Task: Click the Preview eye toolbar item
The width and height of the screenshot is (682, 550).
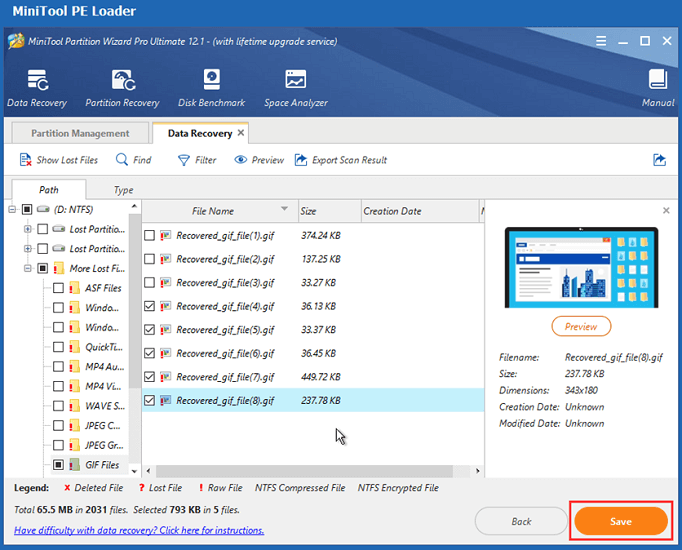Action: pyautogui.click(x=259, y=160)
